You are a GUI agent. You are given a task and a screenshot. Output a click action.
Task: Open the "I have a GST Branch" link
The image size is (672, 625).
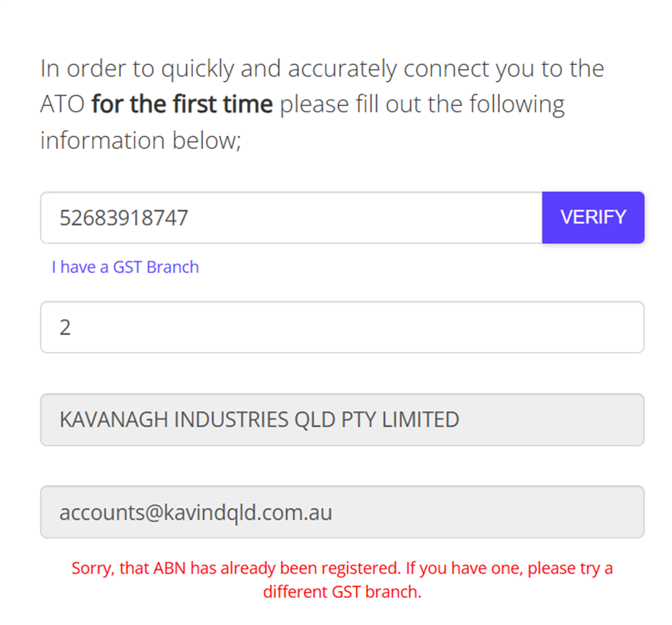(125, 267)
